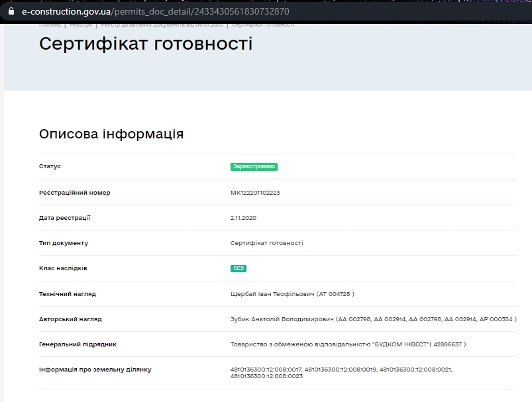The image size is (532, 402).
Task: Click the 'БУДКОМ ІНВЕСТ' general contractor value
Action: tap(348, 344)
